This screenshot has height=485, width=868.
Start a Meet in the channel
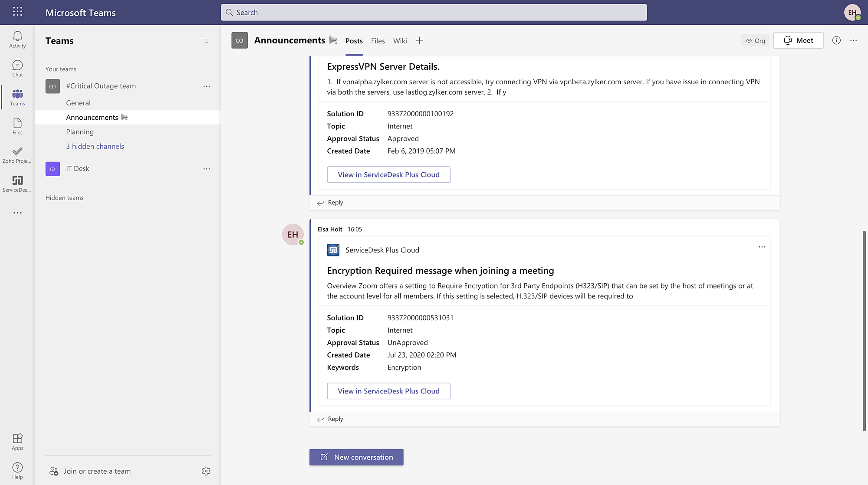pyautogui.click(x=798, y=40)
